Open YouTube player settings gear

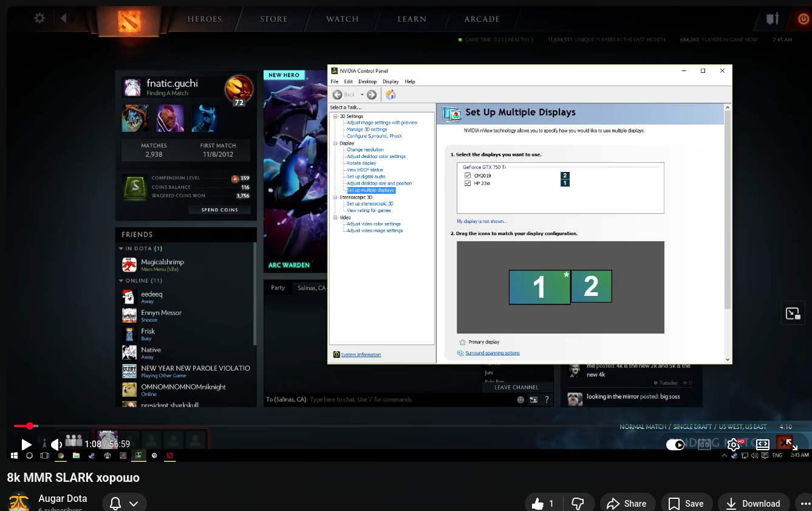point(734,444)
